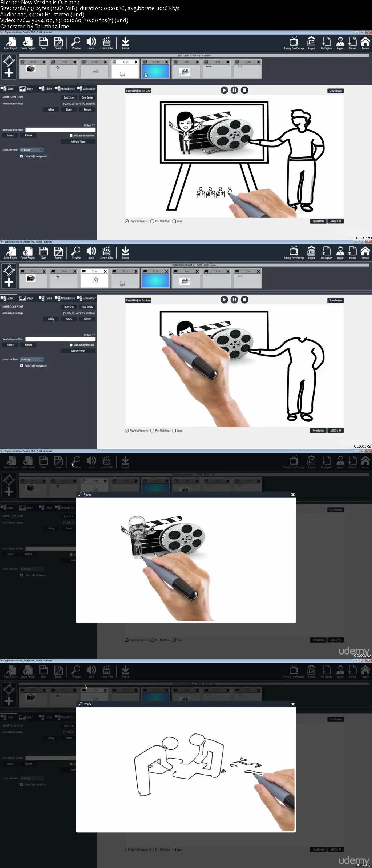
Task: Click Get More Videos in the 00:00:20 frame
Action: click(x=78, y=142)
